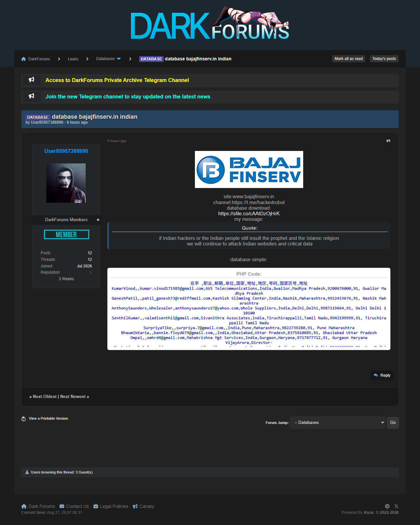Click the offline status dot of the poster
The width and height of the screenshot is (420, 525).
point(98,220)
